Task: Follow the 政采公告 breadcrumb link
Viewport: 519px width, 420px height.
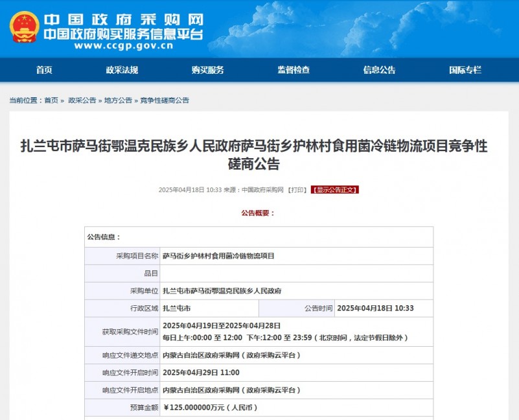Action: point(82,100)
